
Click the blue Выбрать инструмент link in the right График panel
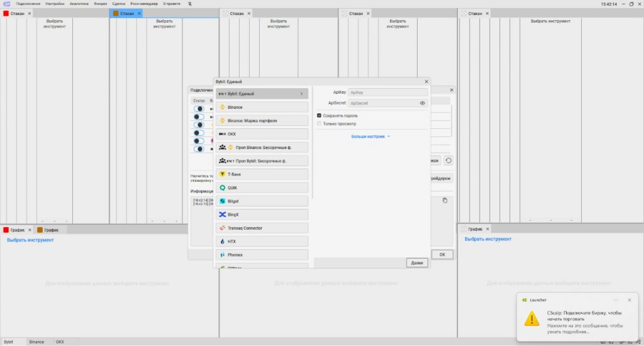(x=488, y=239)
